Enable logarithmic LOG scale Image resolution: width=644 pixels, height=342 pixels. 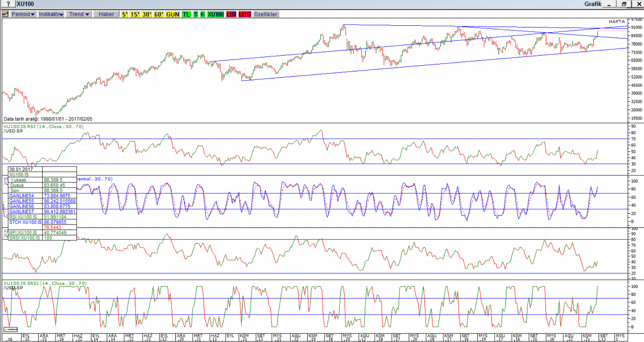click(245, 14)
